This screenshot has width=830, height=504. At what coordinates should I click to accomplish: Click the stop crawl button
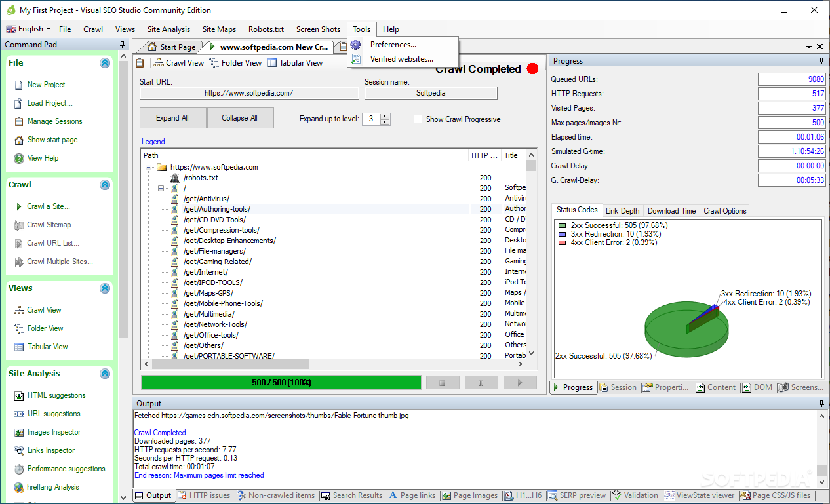pos(443,382)
